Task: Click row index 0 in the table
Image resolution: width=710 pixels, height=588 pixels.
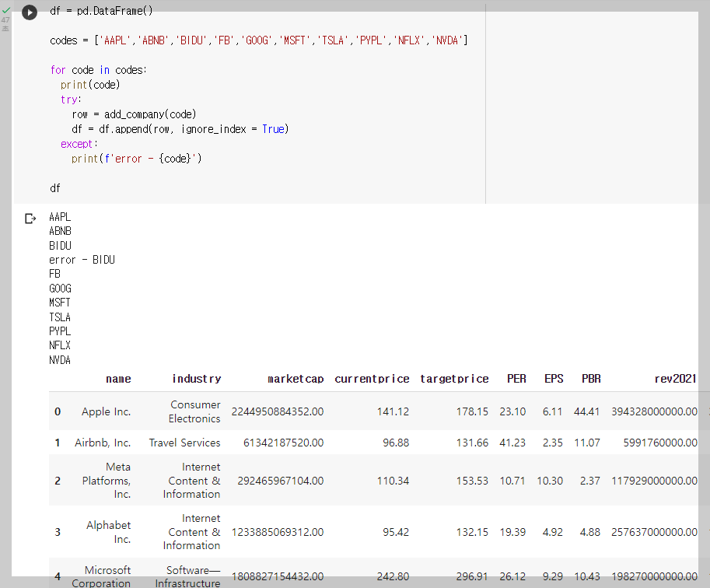Action: 58,411
